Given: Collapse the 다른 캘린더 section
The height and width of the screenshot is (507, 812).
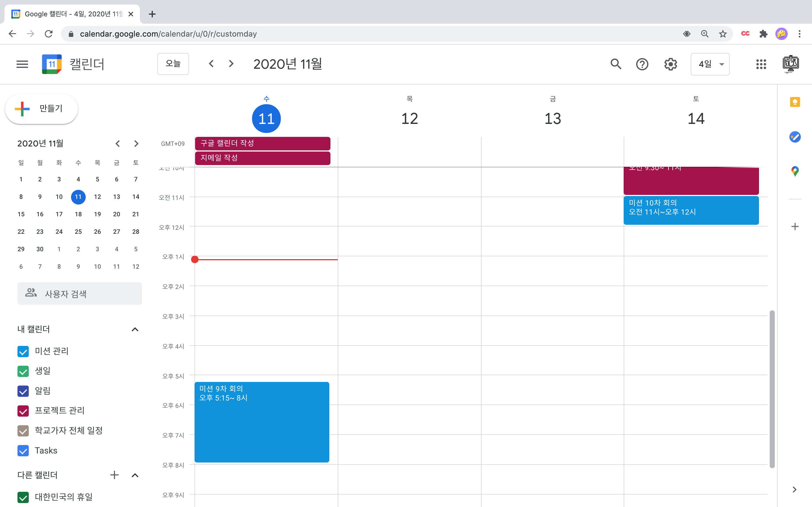Looking at the screenshot, I should [135, 475].
